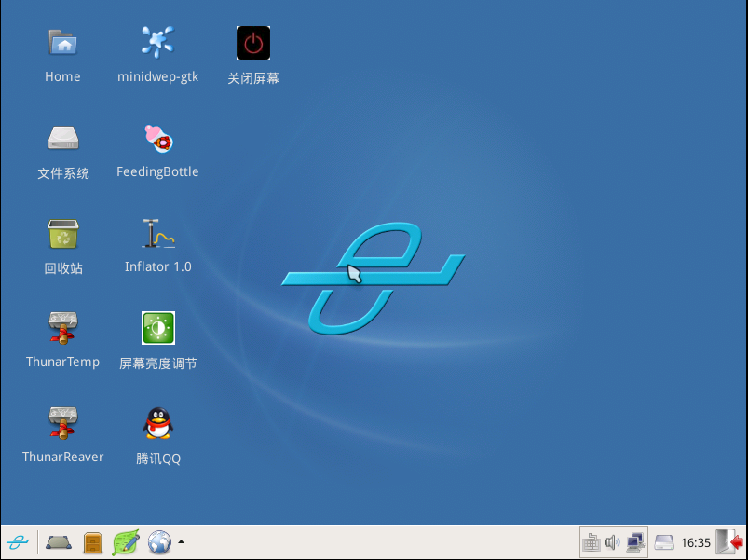This screenshot has width=748, height=560.
Task: Open ThunarTemp desktop shortcut
Action: pyautogui.click(x=63, y=328)
